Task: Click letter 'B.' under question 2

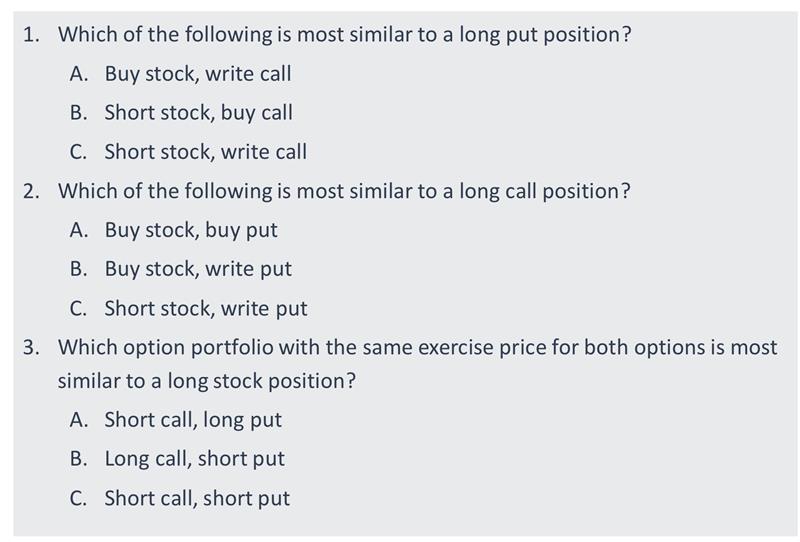Action: click(79, 269)
